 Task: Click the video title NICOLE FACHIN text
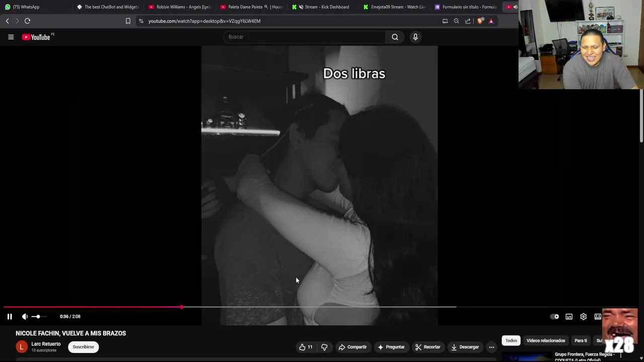(x=71, y=333)
